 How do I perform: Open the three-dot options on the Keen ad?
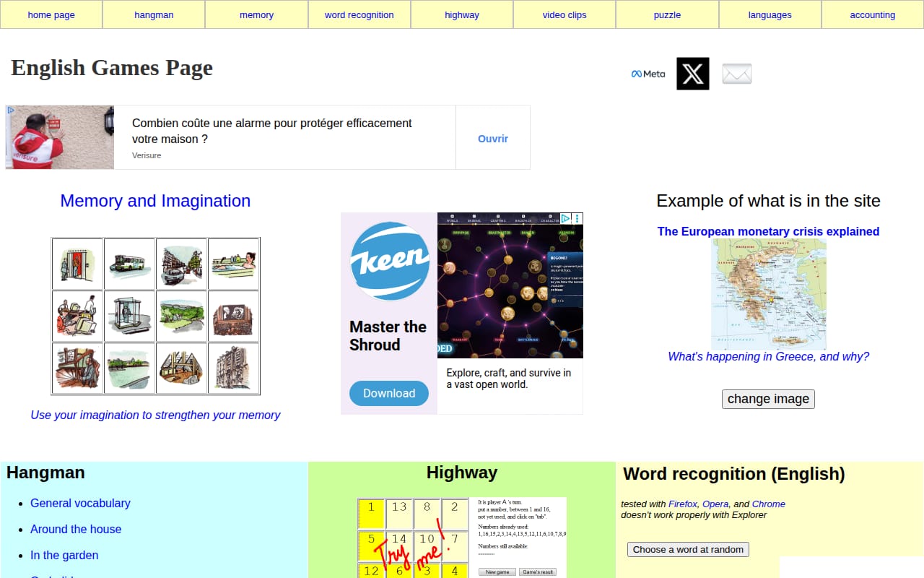[577, 218]
